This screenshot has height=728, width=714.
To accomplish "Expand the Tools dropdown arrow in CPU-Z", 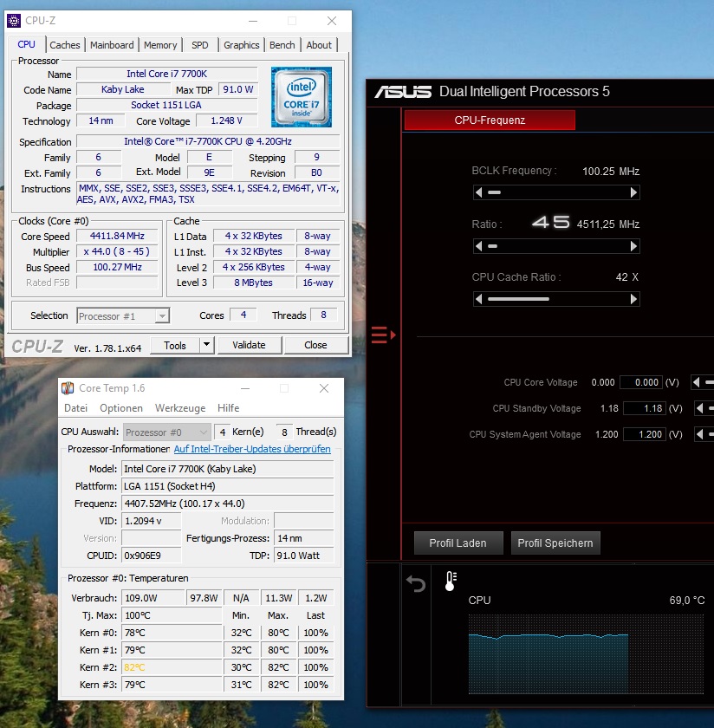I will click(x=206, y=345).
